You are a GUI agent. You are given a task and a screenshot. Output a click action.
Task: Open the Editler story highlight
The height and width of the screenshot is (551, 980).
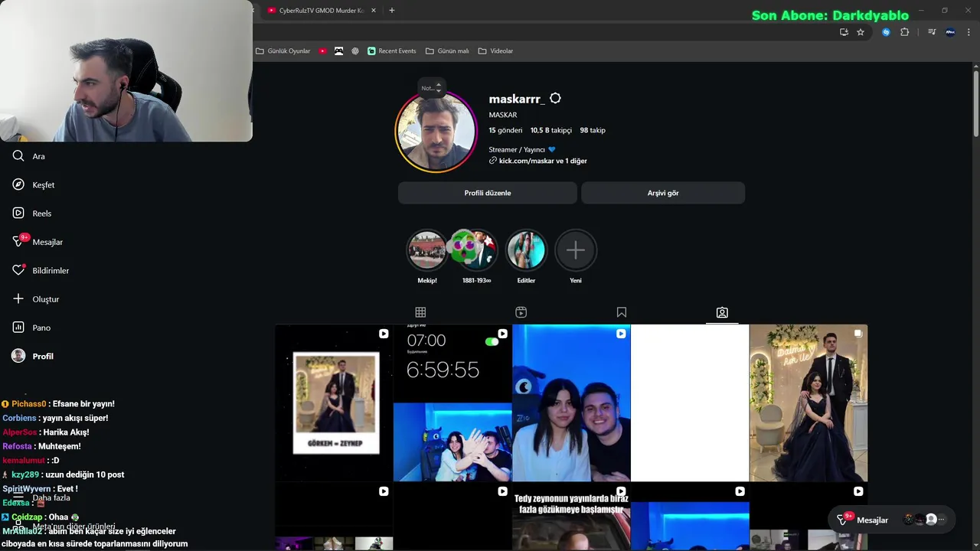[526, 249]
